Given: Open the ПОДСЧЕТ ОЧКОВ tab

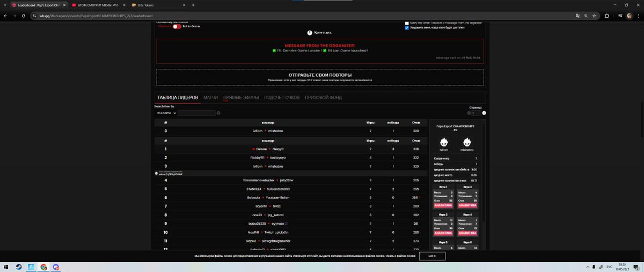Looking at the screenshot, I should click(282, 98).
